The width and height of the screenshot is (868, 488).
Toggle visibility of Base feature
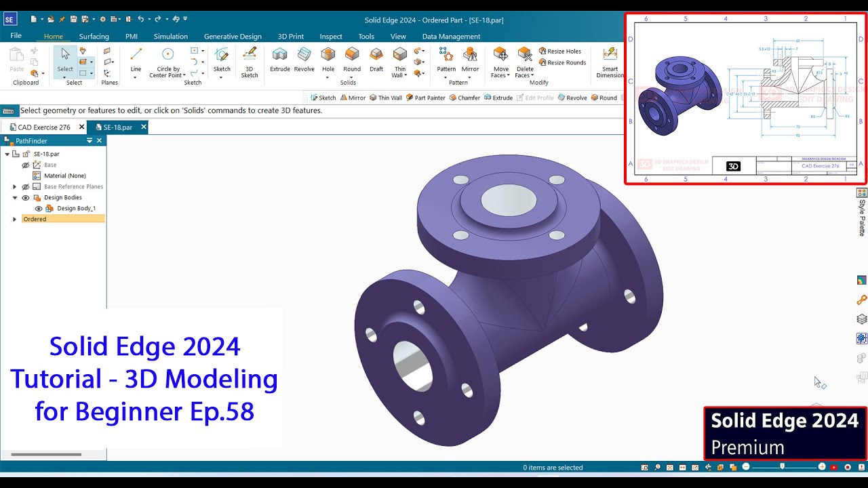click(x=26, y=165)
